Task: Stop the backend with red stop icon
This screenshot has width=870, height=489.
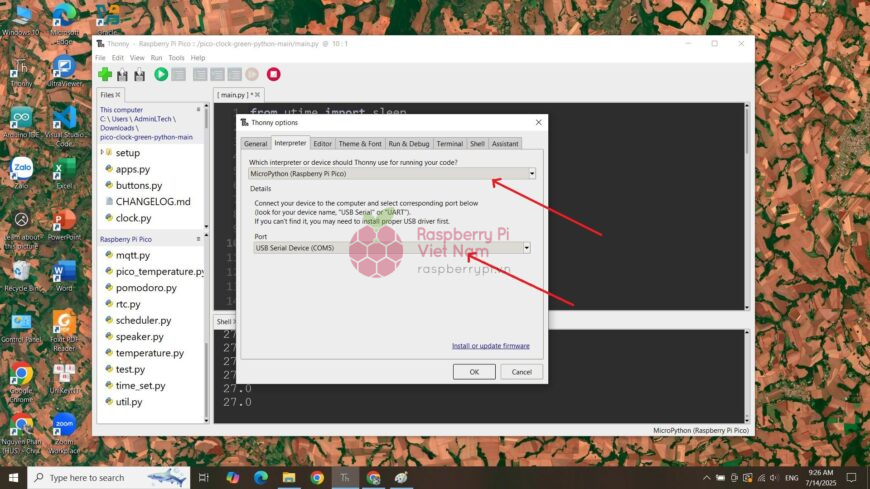Action: point(273,74)
